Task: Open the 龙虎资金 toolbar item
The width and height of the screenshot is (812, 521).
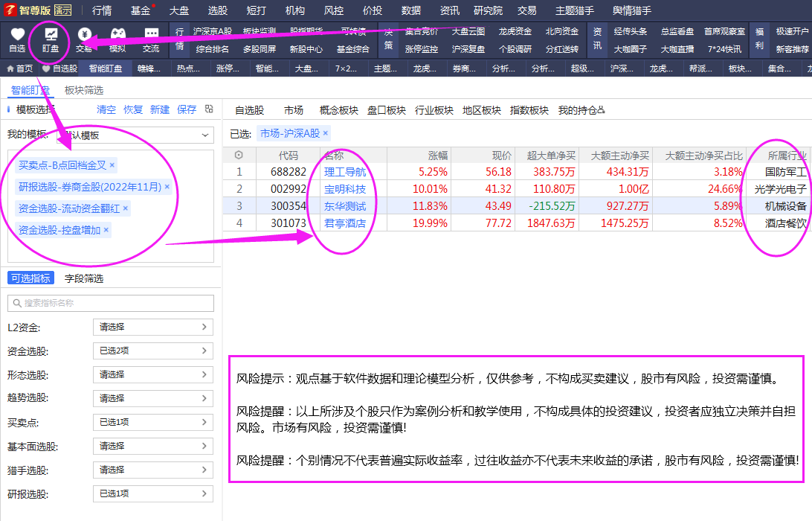Action: [515, 31]
